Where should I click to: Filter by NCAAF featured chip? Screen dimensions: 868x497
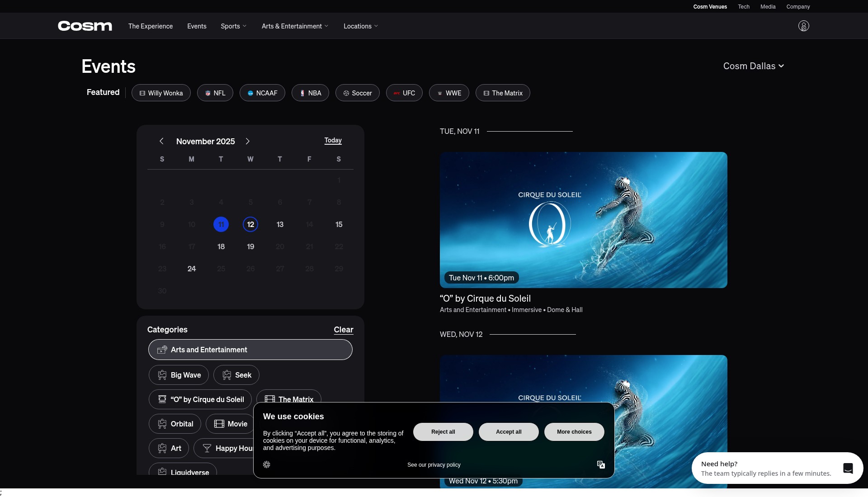(x=262, y=93)
